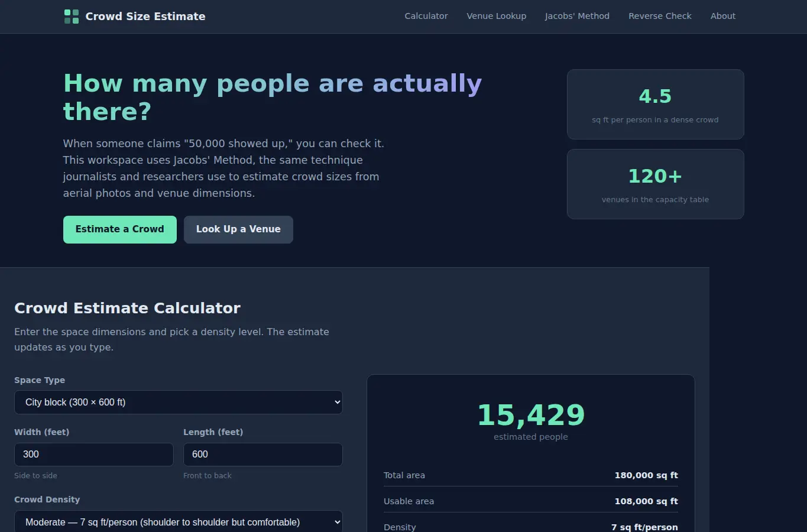Open the Jacobs' Method nav item
807x532 pixels.
pos(577,16)
